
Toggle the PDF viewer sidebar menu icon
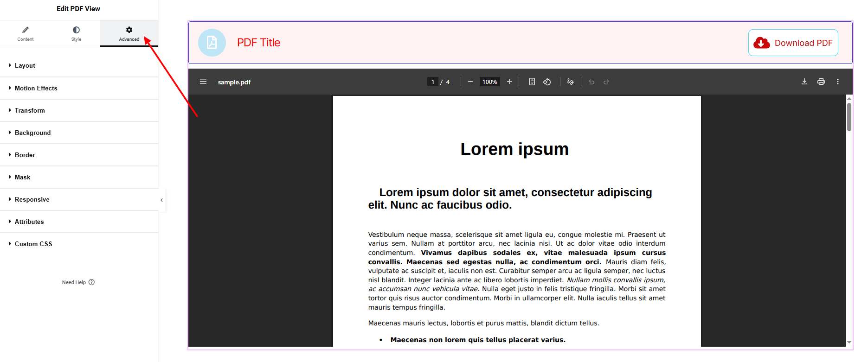tap(203, 82)
